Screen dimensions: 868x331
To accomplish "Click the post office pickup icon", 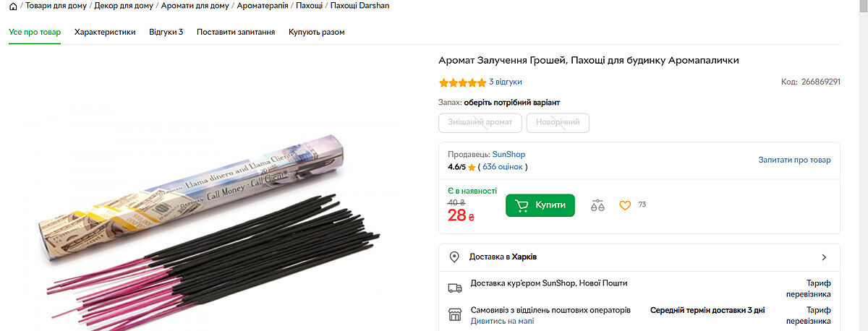I will pos(455,314).
